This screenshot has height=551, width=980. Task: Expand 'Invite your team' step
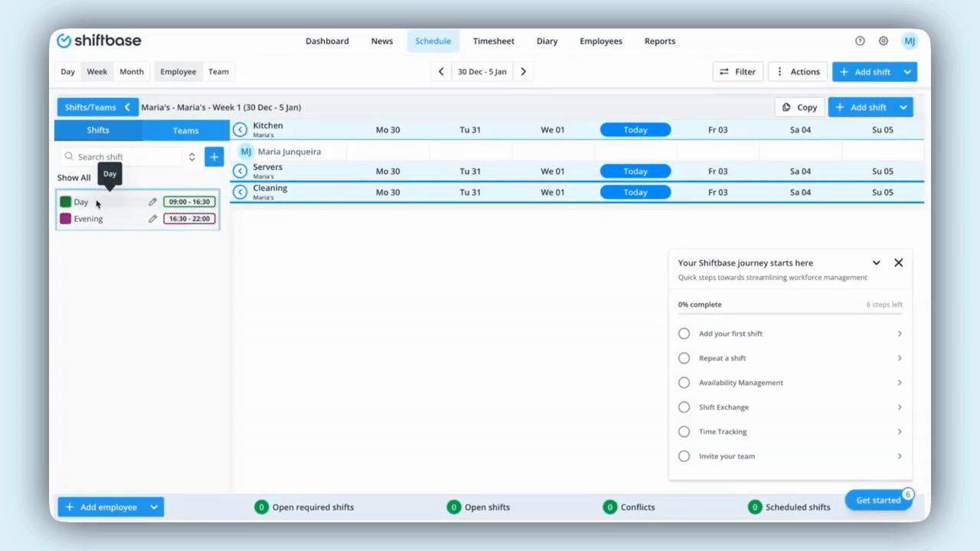click(x=900, y=456)
